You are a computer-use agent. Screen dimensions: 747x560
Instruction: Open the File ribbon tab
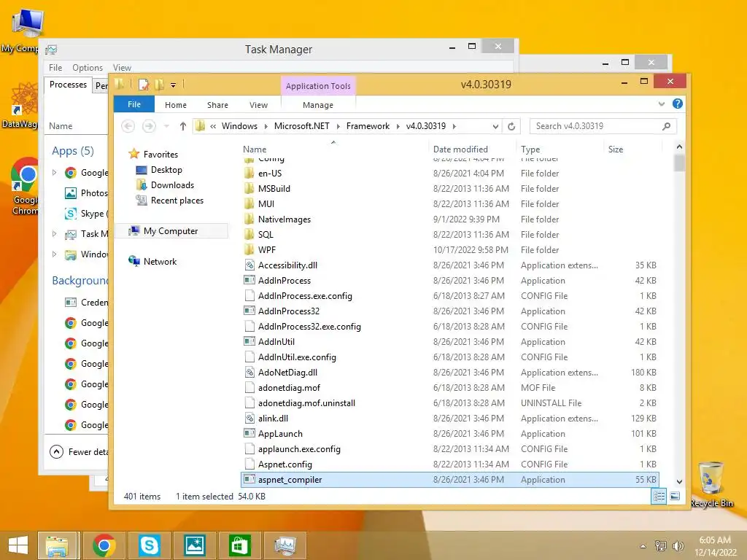click(134, 104)
